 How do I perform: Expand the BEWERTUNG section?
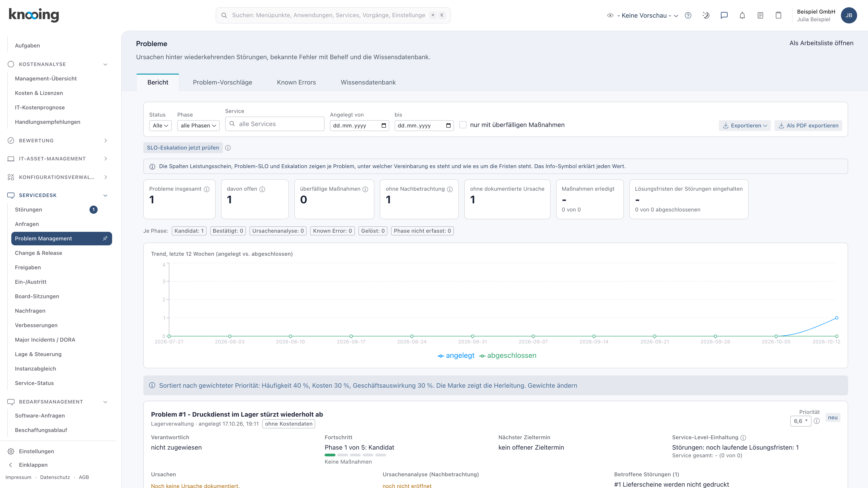[106, 141]
